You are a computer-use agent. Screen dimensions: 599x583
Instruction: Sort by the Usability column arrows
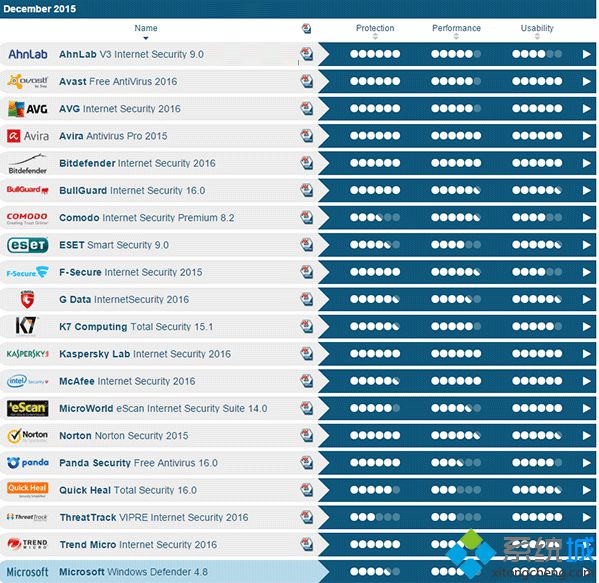537,36
